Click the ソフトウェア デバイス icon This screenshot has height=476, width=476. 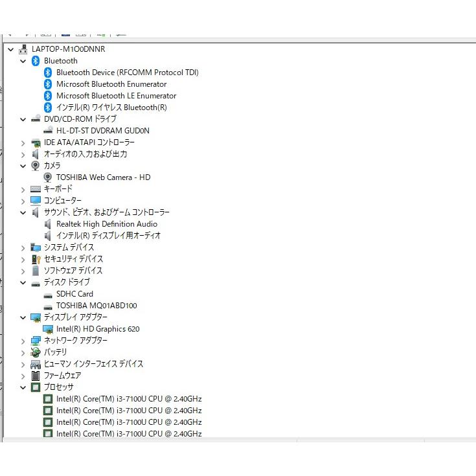[x=36, y=271]
